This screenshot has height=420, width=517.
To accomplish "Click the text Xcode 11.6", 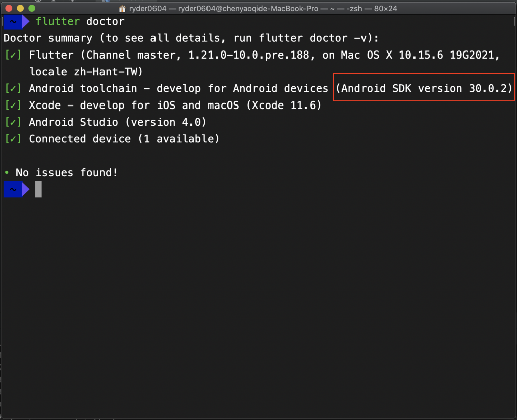I will click(283, 105).
